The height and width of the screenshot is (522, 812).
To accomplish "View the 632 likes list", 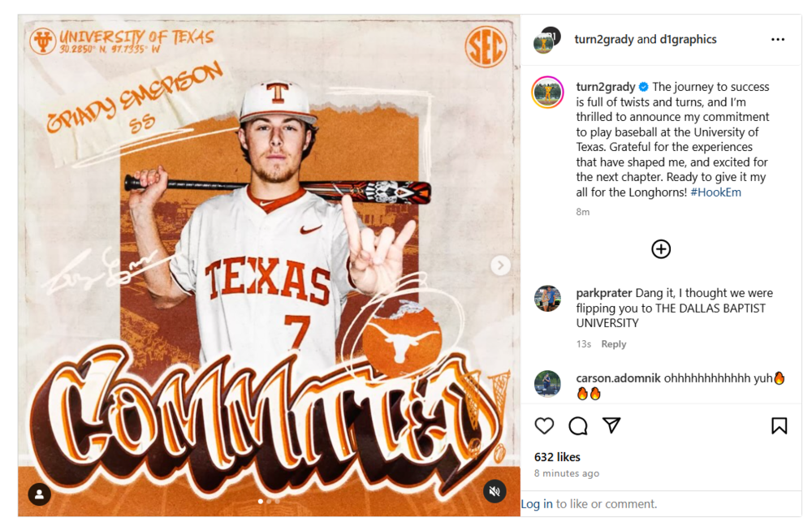I will pyautogui.click(x=557, y=457).
